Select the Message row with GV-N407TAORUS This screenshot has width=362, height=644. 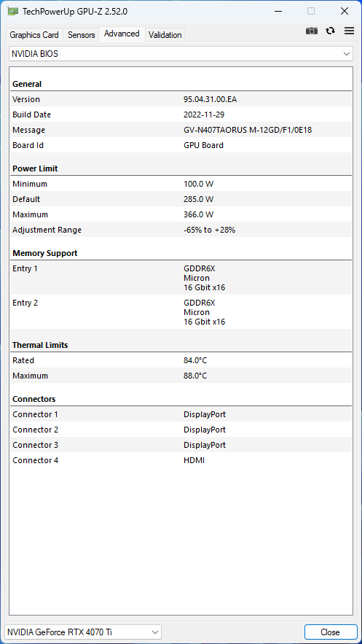click(x=181, y=130)
